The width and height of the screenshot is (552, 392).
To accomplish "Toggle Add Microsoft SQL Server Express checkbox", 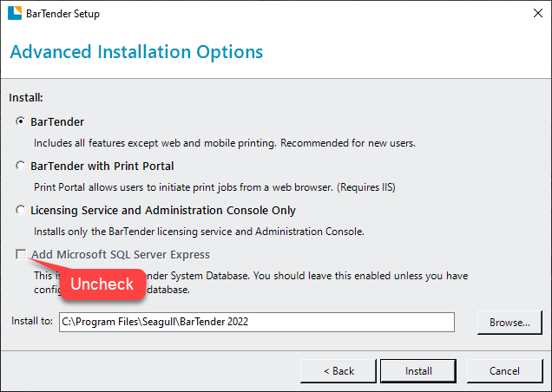I will pos(21,255).
